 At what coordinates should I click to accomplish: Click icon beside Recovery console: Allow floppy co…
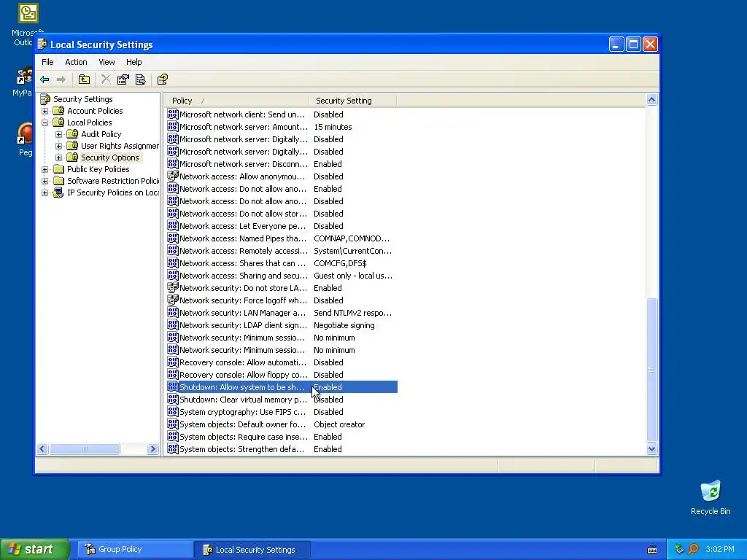(x=172, y=374)
